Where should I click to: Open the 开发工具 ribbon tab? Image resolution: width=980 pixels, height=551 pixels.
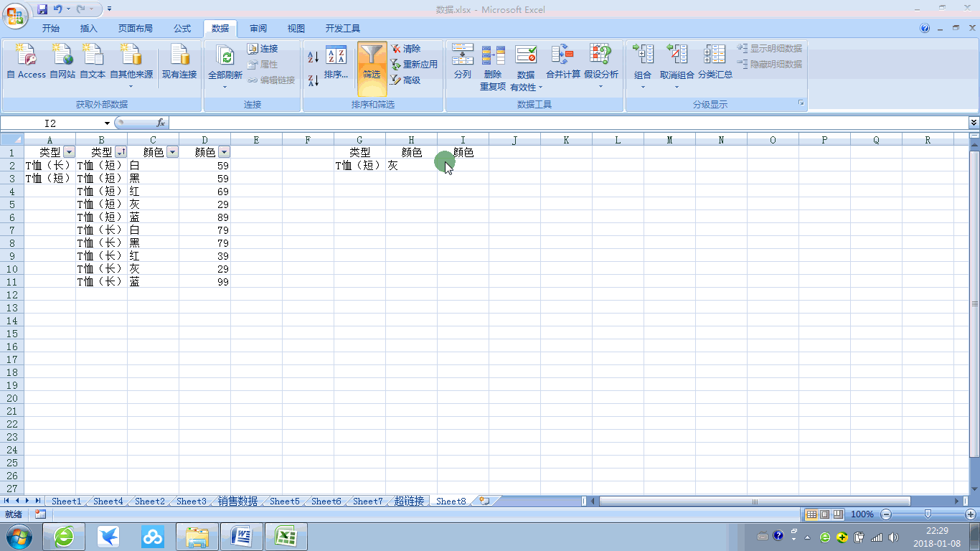(343, 29)
